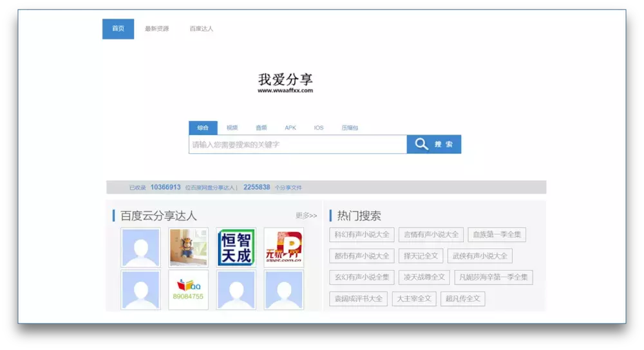644x350 pixels.
Task: Search hot tag 血族第一季全集
Action: click(497, 235)
